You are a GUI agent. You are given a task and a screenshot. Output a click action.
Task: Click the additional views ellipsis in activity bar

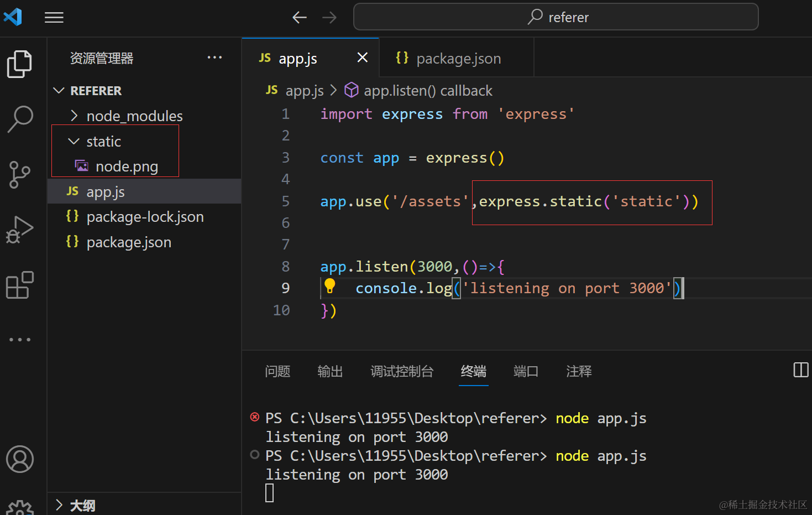coord(19,339)
